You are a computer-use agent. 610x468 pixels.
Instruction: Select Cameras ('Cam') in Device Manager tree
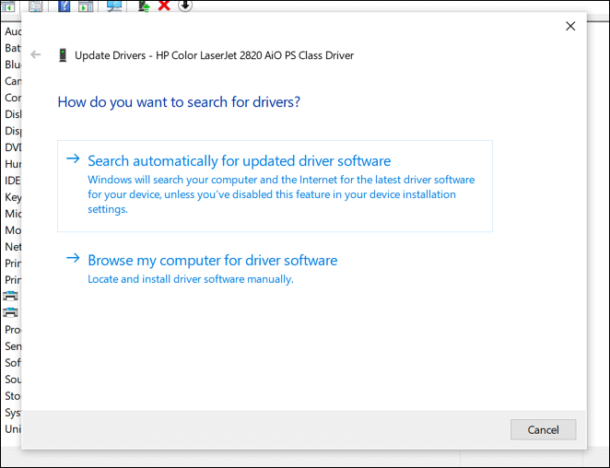[13, 81]
